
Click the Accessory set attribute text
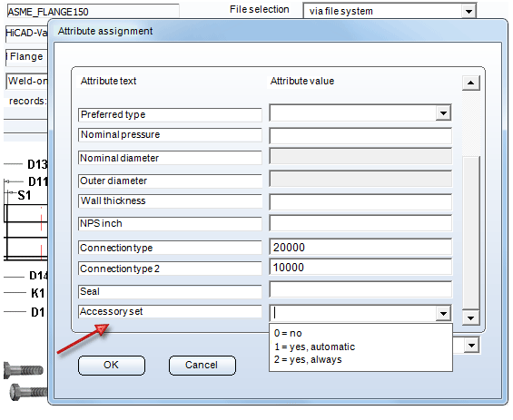pyautogui.click(x=170, y=311)
